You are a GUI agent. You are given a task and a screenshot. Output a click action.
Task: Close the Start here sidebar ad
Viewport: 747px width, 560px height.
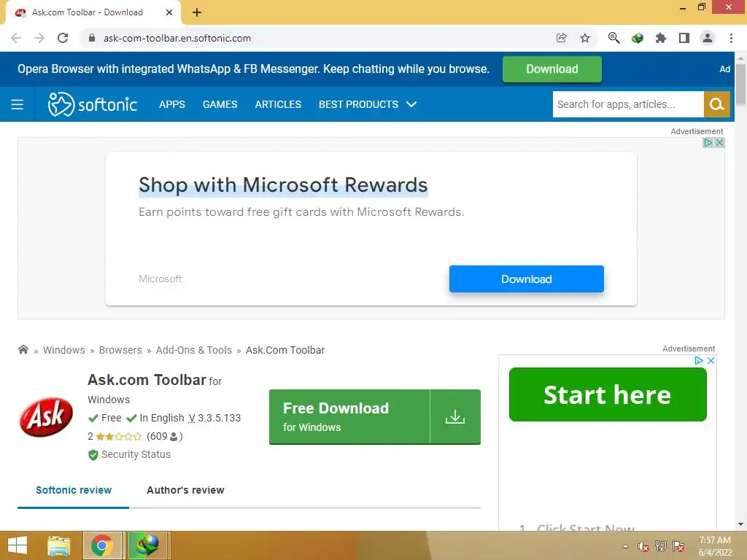(711, 360)
